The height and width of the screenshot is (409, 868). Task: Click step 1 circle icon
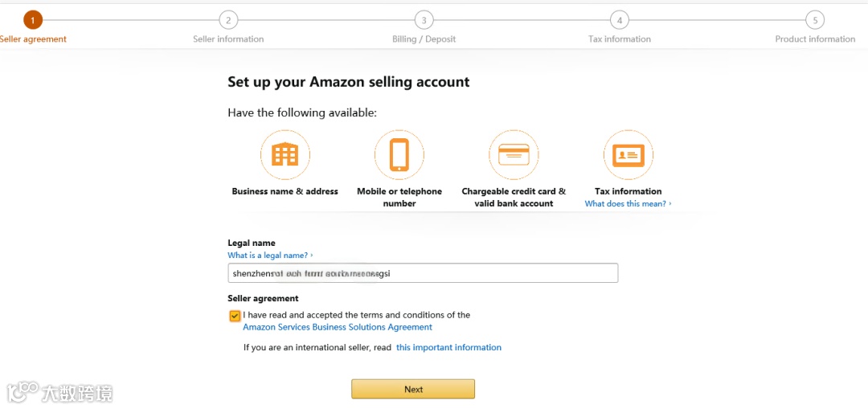[33, 20]
